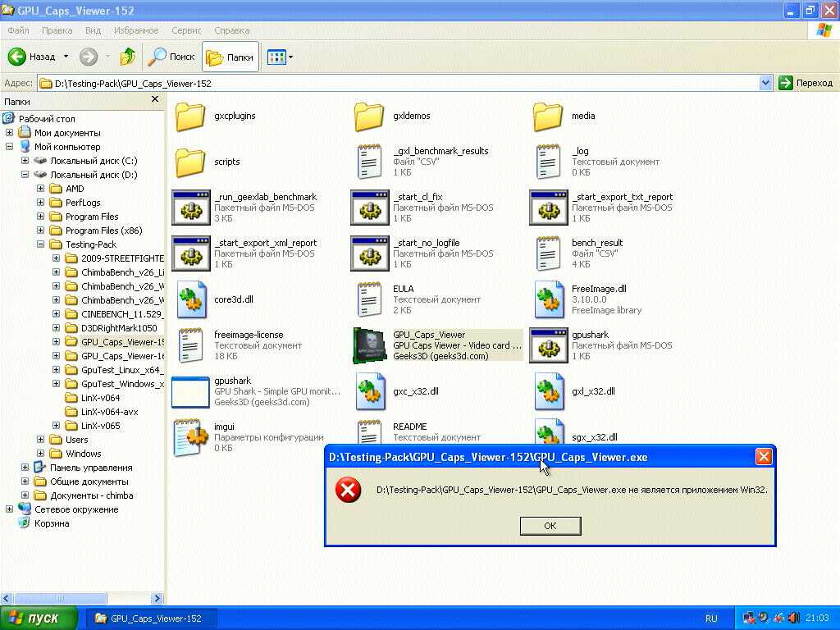Screen dimensions: 840x630
Task: Select the EULA text document icon
Action: (x=370, y=300)
